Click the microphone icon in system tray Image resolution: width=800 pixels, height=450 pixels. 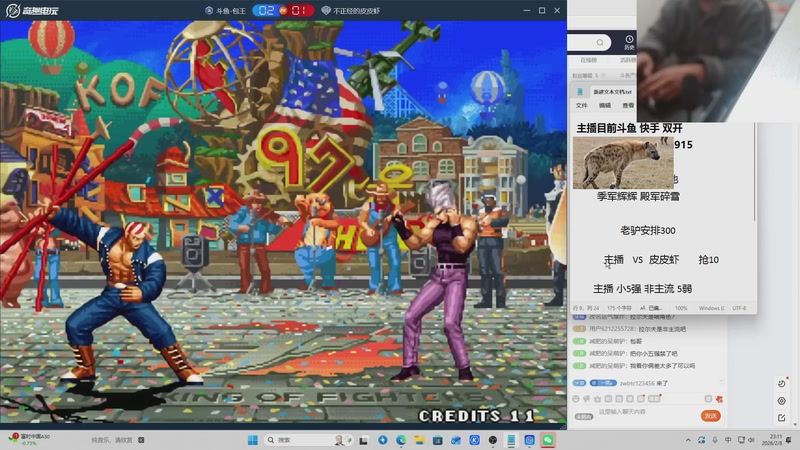click(715, 440)
